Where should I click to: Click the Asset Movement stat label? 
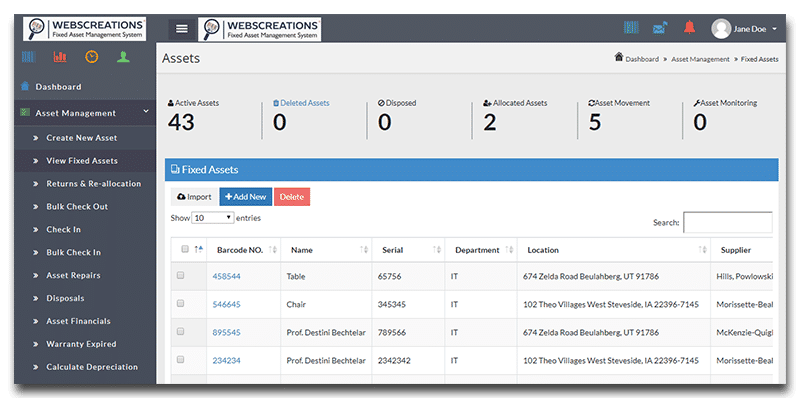pos(619,103)
